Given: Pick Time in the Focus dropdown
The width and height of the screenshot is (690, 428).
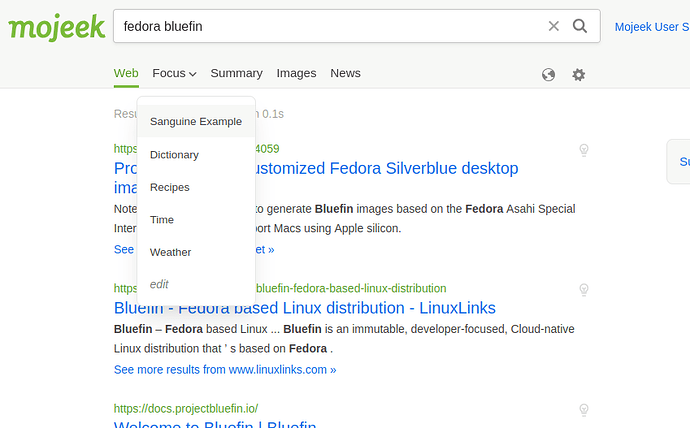Looking at the screenshot, I should 162,220.
